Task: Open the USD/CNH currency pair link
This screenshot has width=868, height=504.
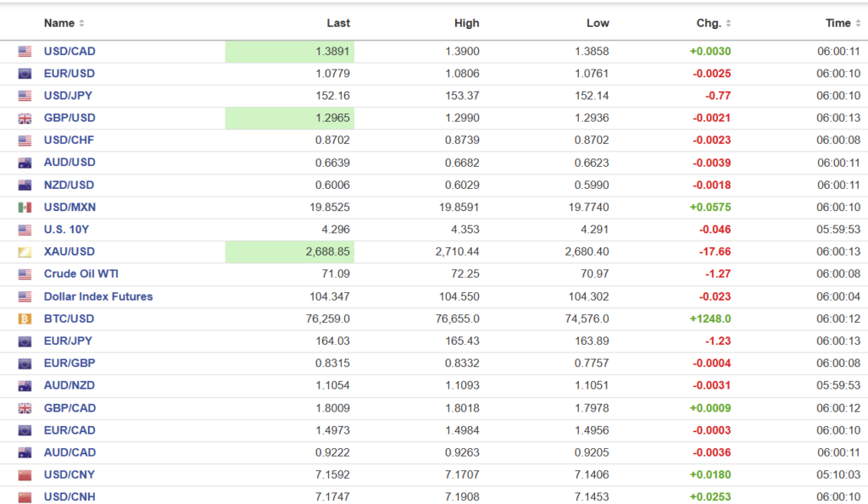Action: pos(70,496)
